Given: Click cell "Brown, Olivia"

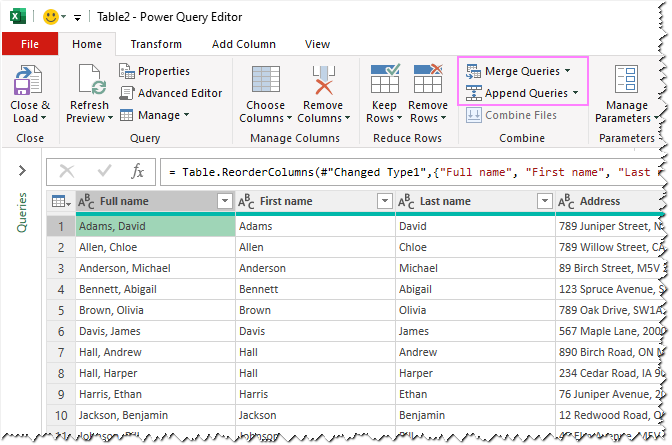Looking at the screenshot, I should 155,310.
